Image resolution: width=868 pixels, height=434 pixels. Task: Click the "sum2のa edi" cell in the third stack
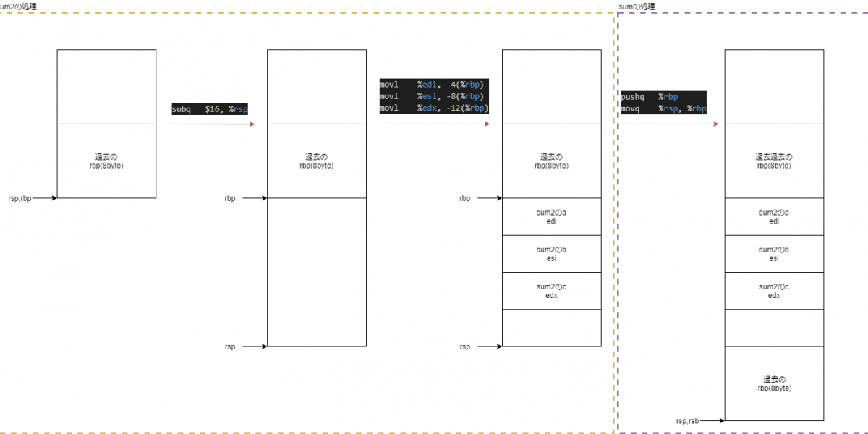point(551,216)
